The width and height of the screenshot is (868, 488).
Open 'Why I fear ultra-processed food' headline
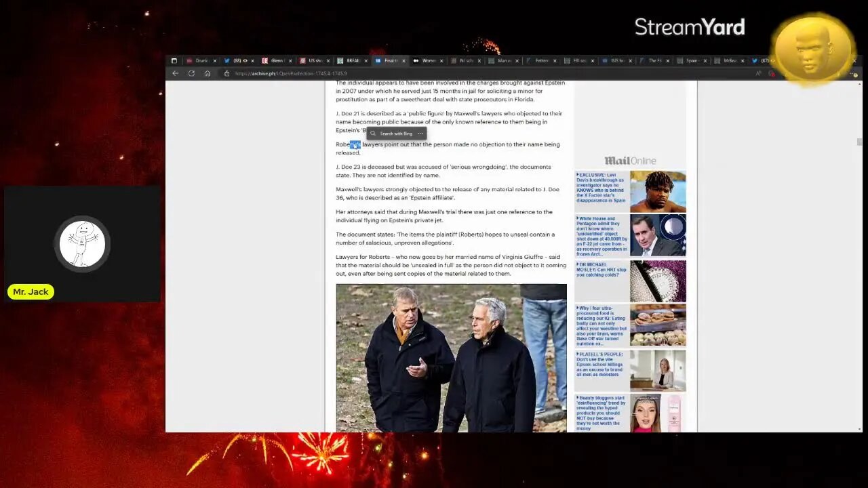point(601,326)
